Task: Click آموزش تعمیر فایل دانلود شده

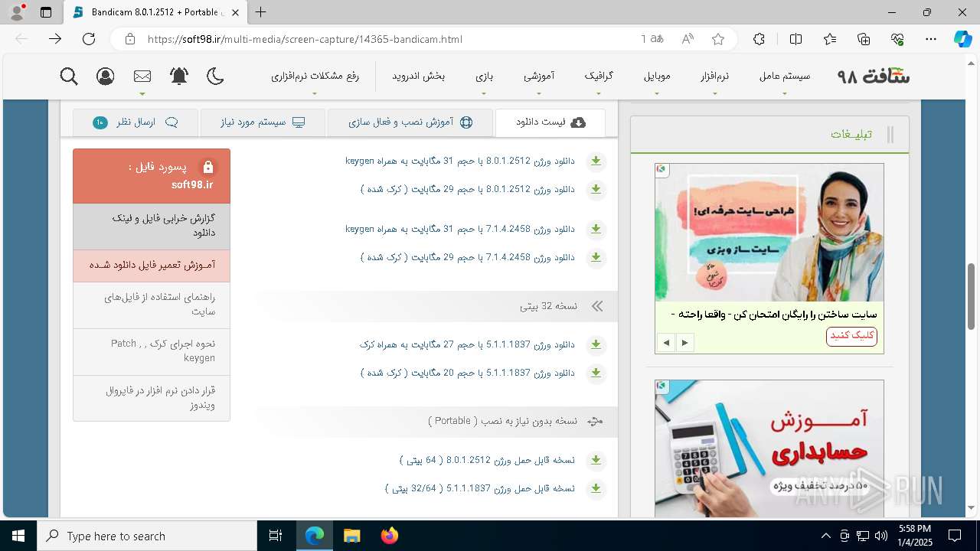Action: coord(152,266)
